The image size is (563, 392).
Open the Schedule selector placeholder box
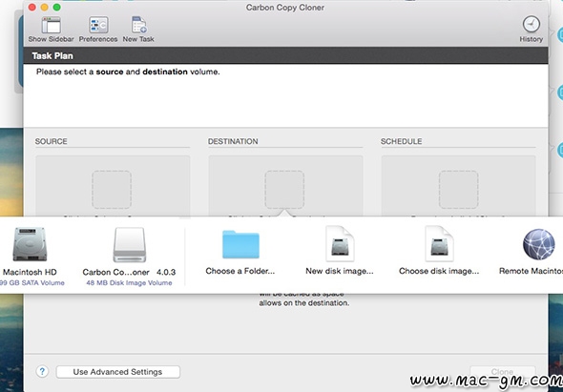pos(459,190)
